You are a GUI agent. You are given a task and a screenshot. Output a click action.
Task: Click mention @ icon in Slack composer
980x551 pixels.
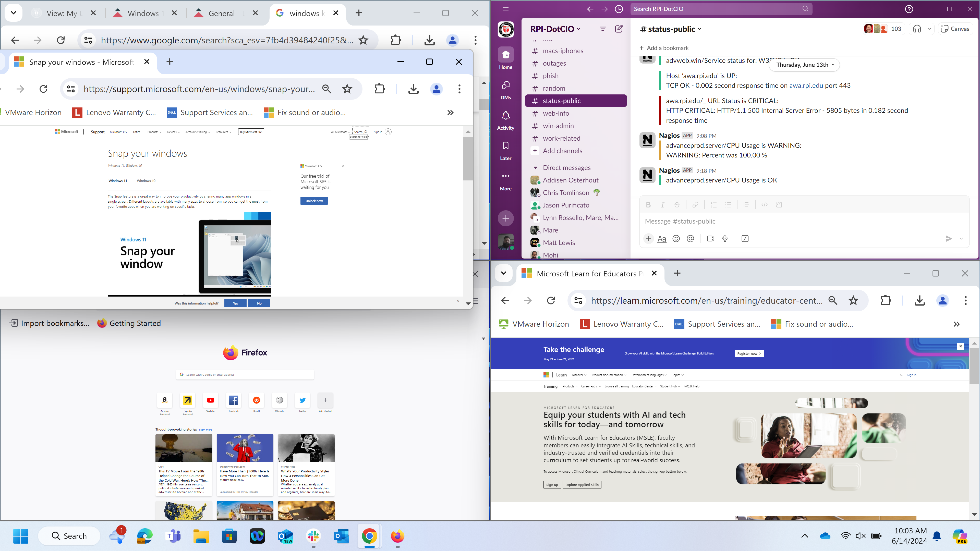click(691, 238)
